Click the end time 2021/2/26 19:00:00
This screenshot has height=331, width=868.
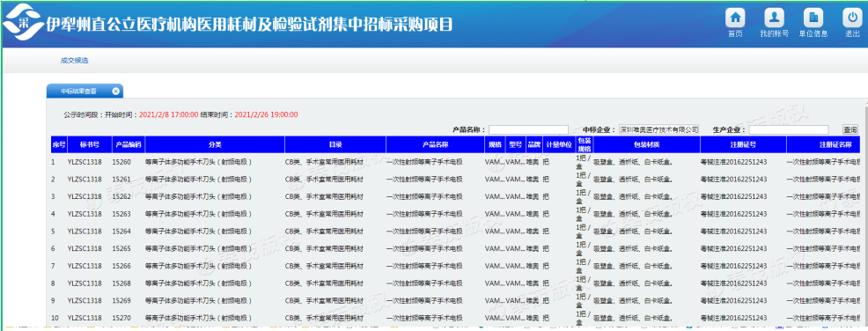click(266, 114)
